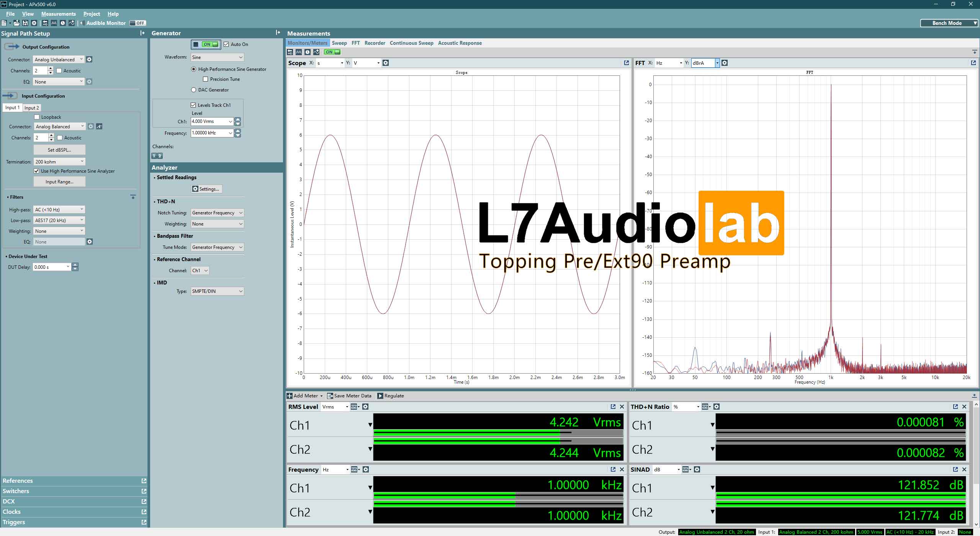Open the Output Connector settings gear
Screen dimensions: 980x536
[89, 59]
